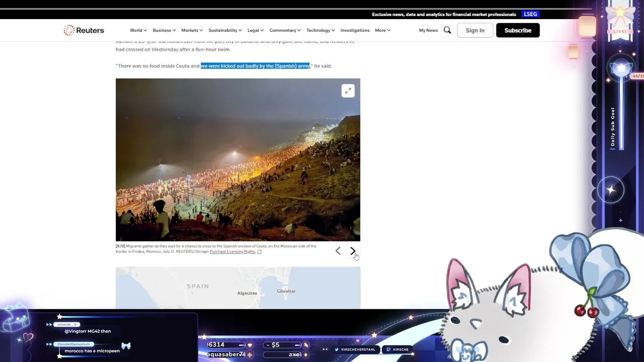Follow the Purchase Licensing Rights link
This screenshot has height=362, width=644.
[232, 251]
